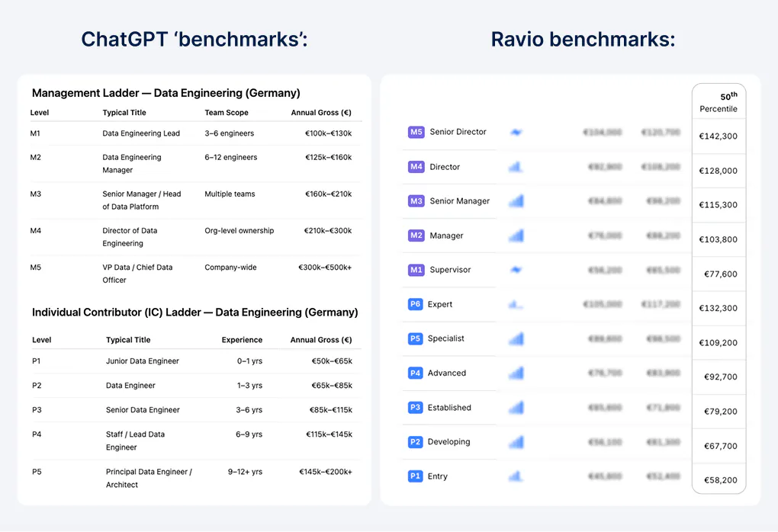The height and width of the screenshot is (532, 778).
Task: Click the 'Supervisor' level name
Action: tap(450, 270)
